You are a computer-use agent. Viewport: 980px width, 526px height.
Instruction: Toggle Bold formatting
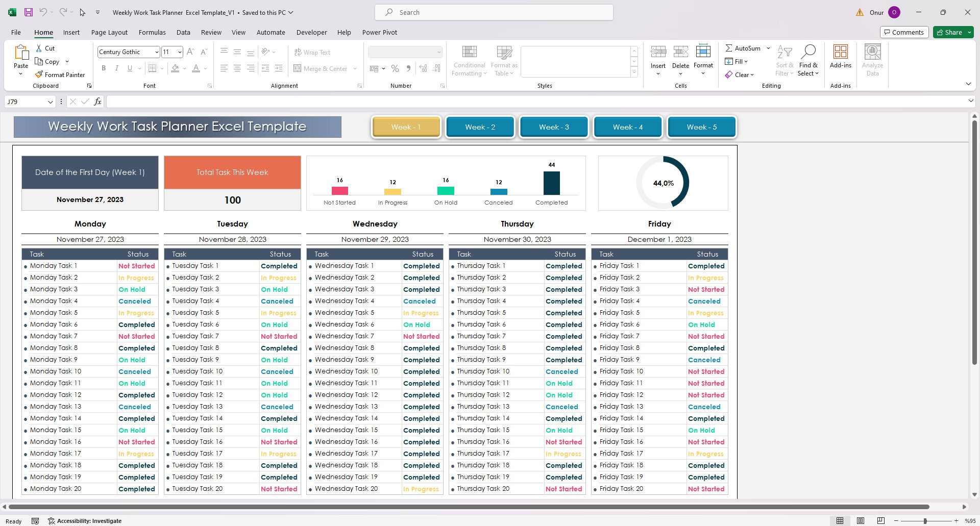104,68
